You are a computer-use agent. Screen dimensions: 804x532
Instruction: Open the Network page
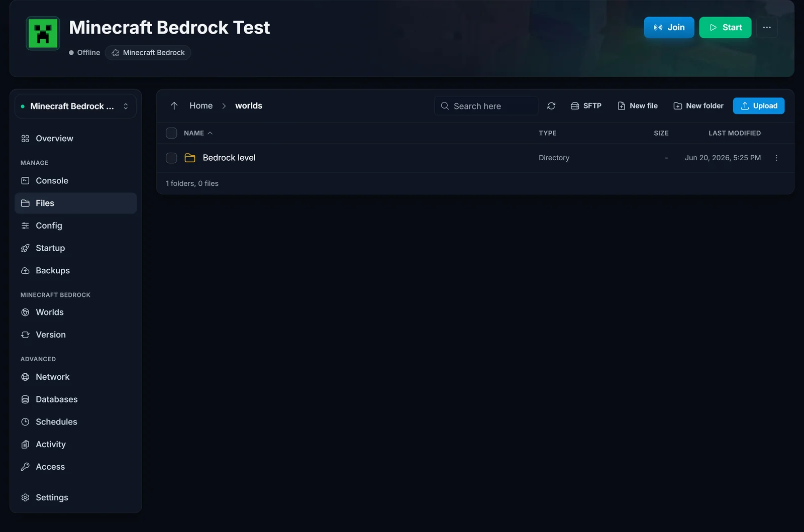(x=75, y=377)
